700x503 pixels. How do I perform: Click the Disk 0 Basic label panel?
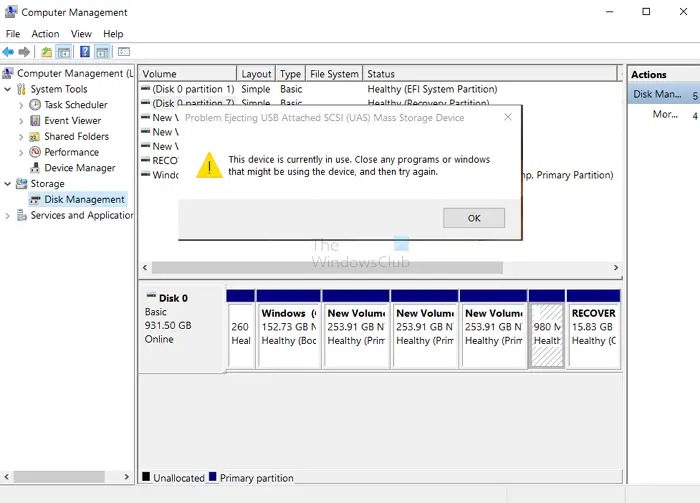[x=181, y=329]
